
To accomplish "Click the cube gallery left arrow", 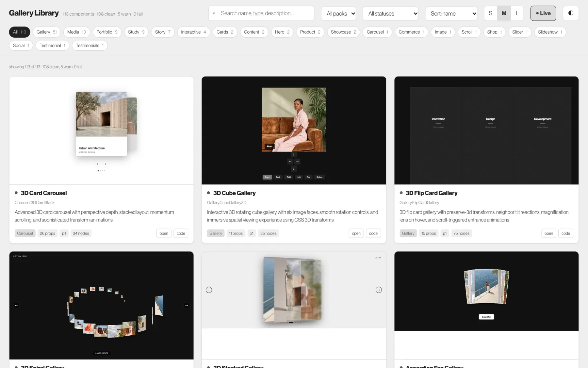I will pyautogui.click(x=290, y=162).
